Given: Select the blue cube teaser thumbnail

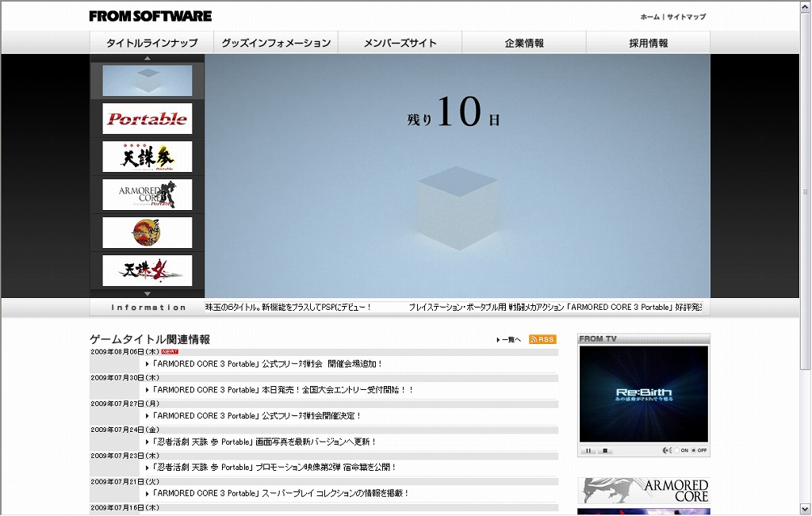Looking at the screenshot, I should (x=147, y=80).
